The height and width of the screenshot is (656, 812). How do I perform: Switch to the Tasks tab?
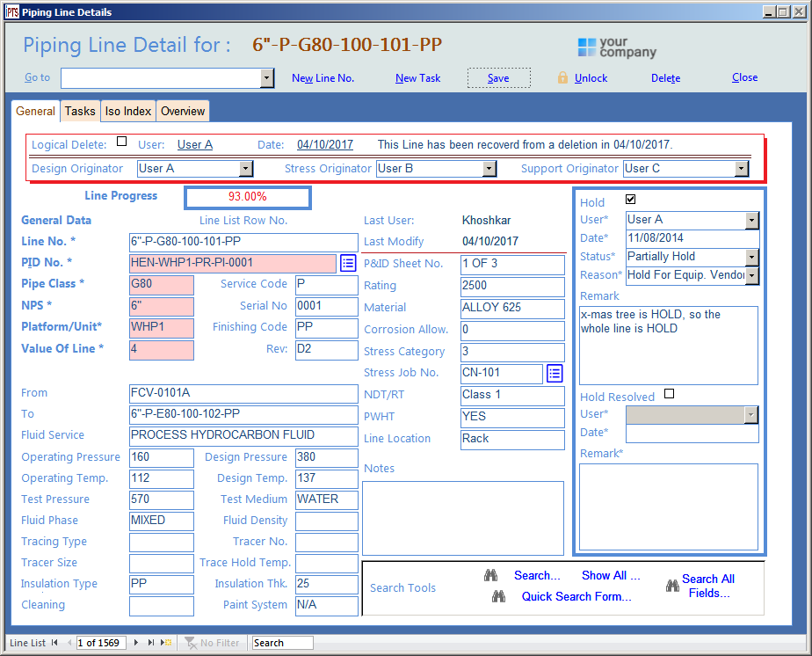coord(80,111)
